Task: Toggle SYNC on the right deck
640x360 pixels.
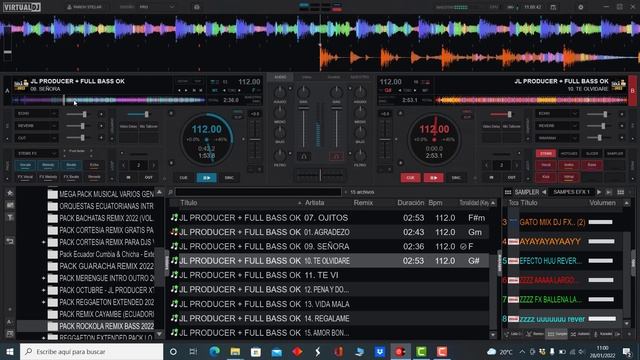Action: pyautogui.click(x=456, y=178)
